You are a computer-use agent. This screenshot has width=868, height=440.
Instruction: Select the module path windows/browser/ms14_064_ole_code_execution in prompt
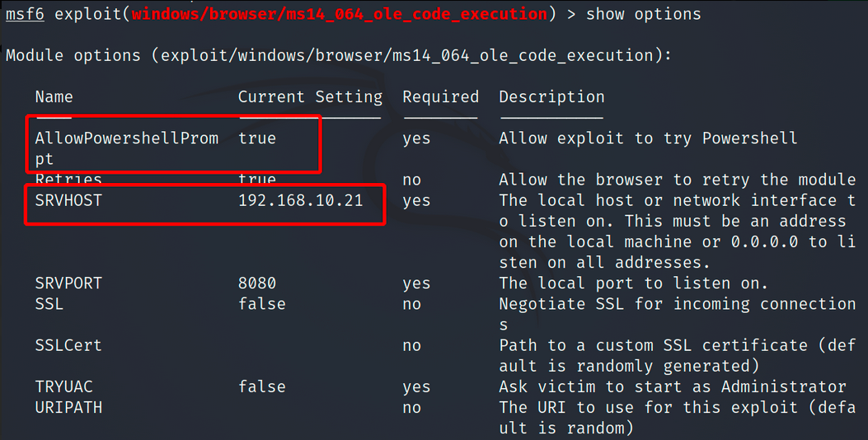pyautogui.click(x=340, y=14)
